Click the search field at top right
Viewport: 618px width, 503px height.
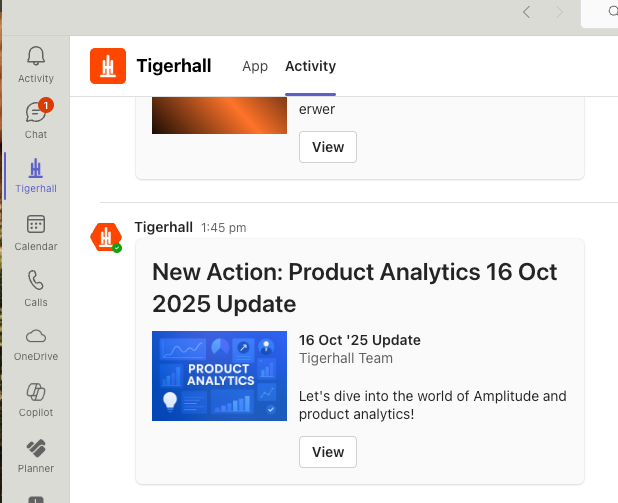click(599, 13)
